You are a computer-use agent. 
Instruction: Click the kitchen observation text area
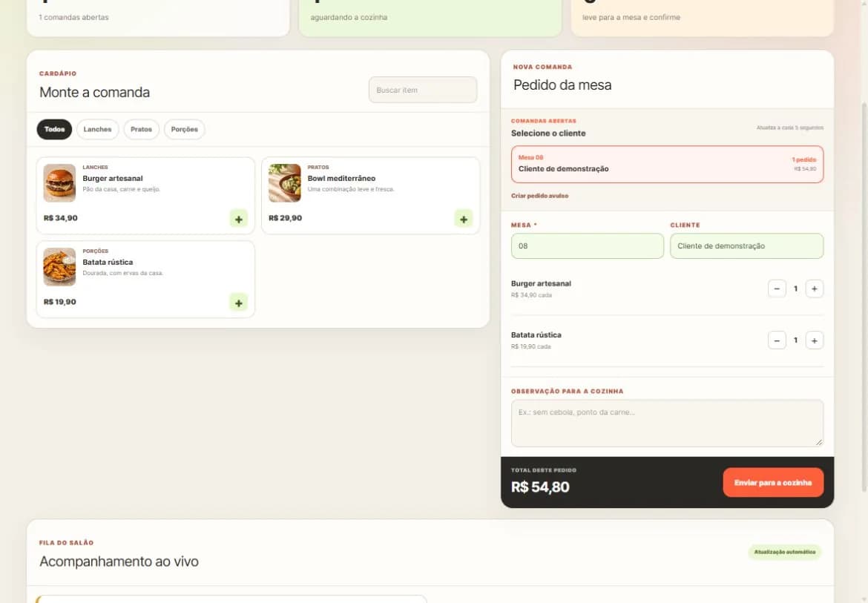click(x=667, y=424)
